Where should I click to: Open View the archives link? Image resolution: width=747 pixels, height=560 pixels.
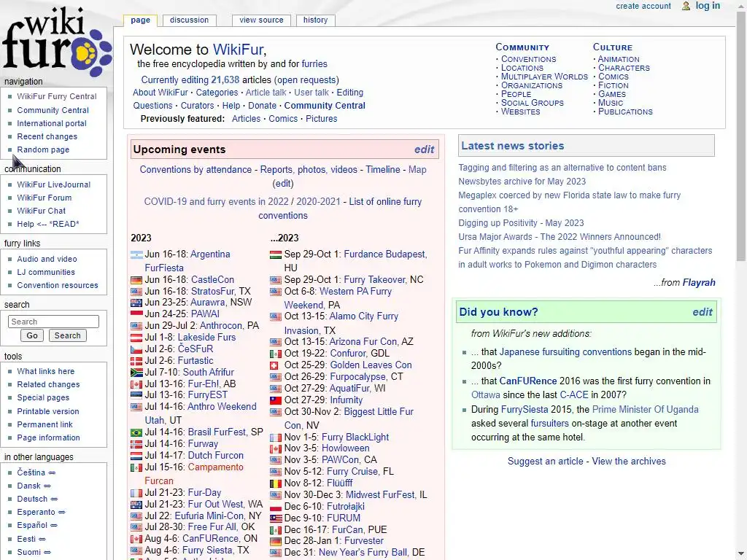629,461
